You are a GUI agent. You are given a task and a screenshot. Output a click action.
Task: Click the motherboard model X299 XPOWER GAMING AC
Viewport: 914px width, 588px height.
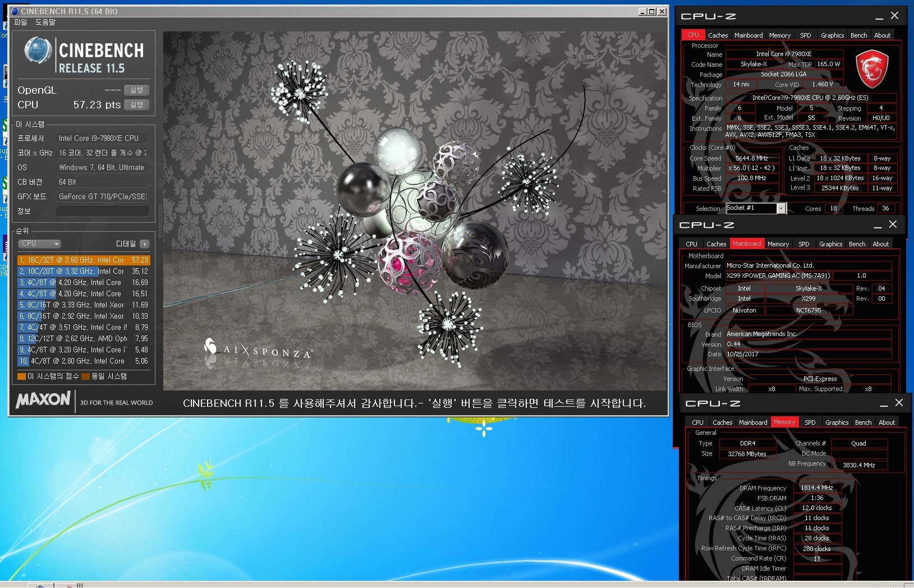click(778, 275)
